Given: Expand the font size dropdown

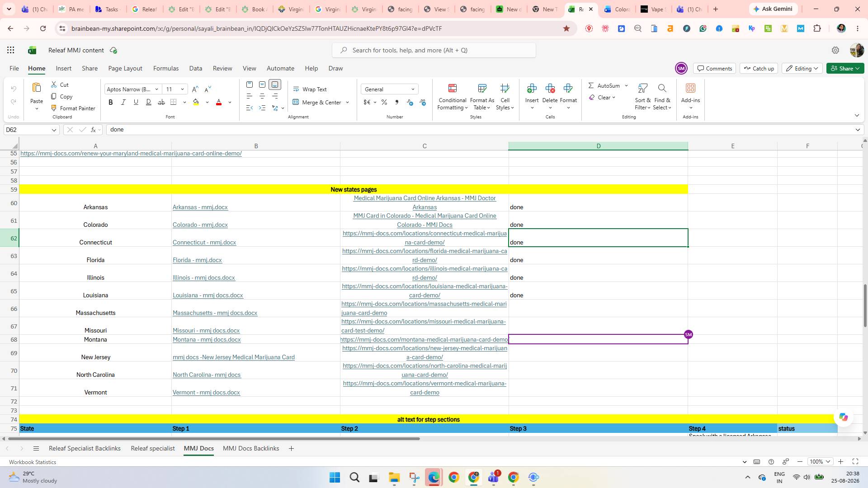Looking at the screenshot, I should (183, 89).
